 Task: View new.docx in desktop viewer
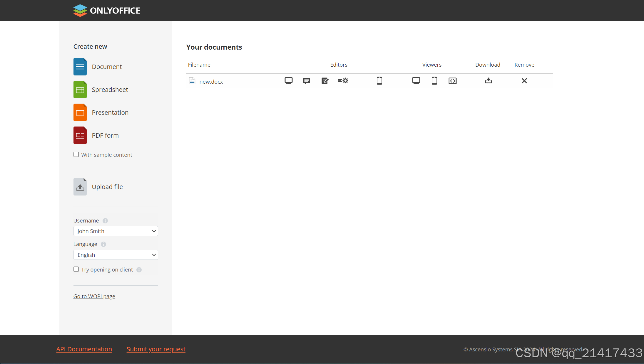pyautogui.click(x=416, y=81)
